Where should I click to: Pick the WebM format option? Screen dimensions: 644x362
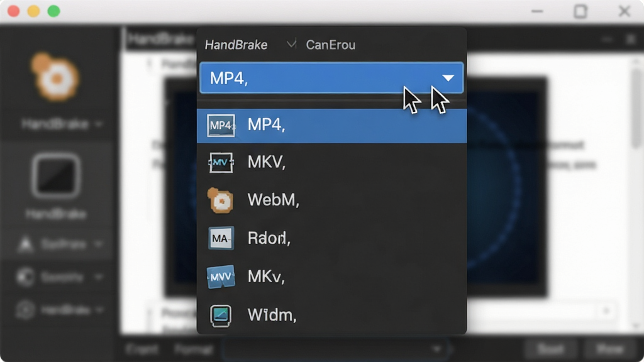(331, 200)
